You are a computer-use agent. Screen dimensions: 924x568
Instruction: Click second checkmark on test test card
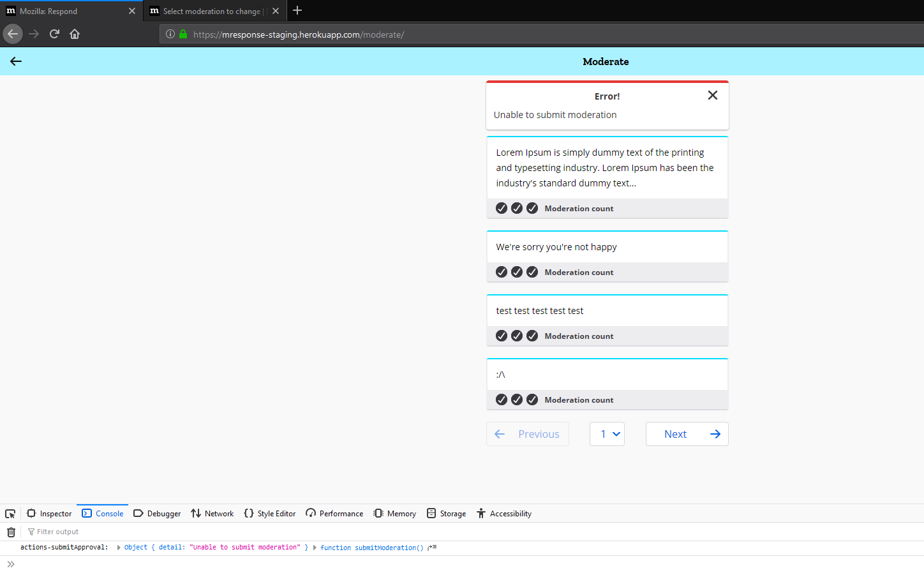[517, 336]
